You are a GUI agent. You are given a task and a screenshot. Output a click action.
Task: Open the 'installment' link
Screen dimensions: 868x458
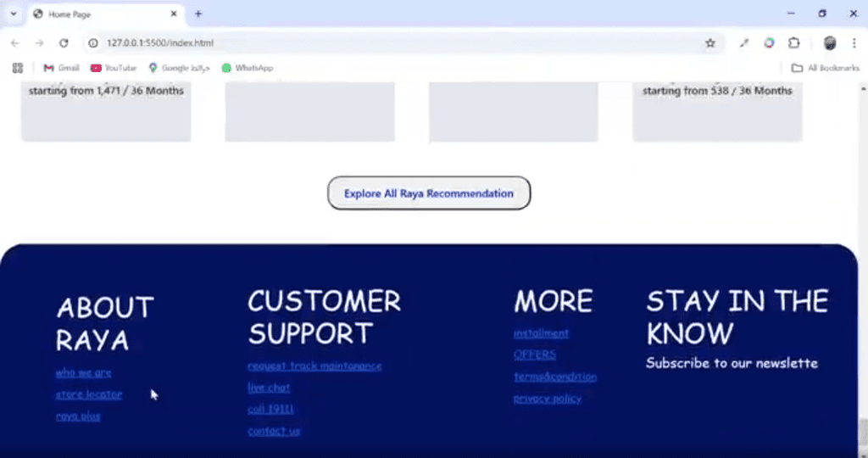tap(541, 333)
